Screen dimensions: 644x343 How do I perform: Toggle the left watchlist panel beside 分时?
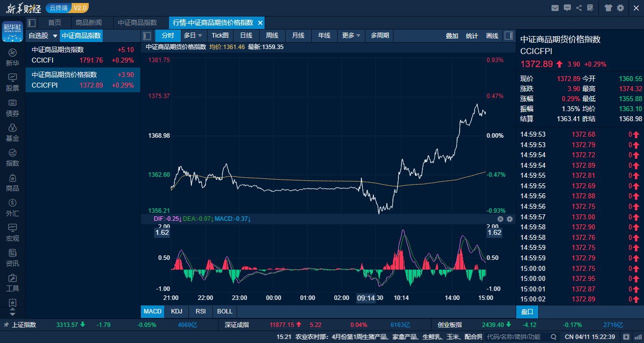click(147, 36)
